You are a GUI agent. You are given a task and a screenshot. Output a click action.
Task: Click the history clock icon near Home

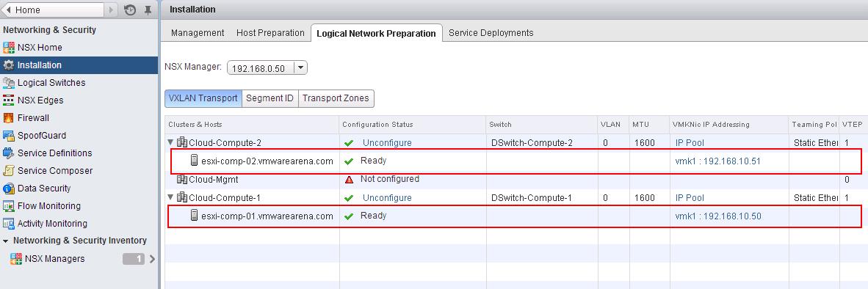(130, 10)
